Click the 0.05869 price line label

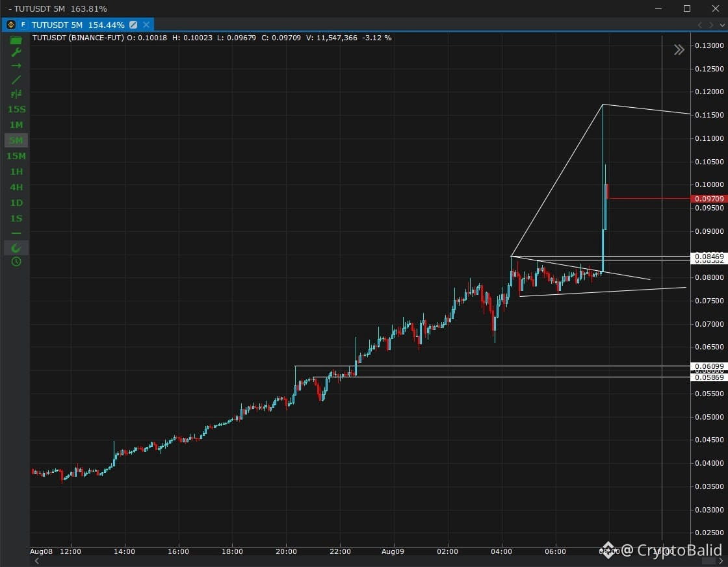pos(709,377)
